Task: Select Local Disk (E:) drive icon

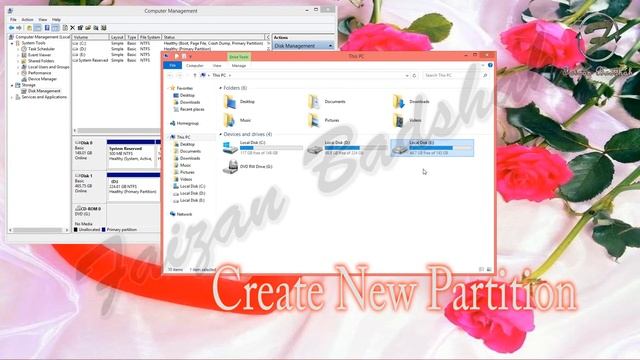Action: [400, 149]
